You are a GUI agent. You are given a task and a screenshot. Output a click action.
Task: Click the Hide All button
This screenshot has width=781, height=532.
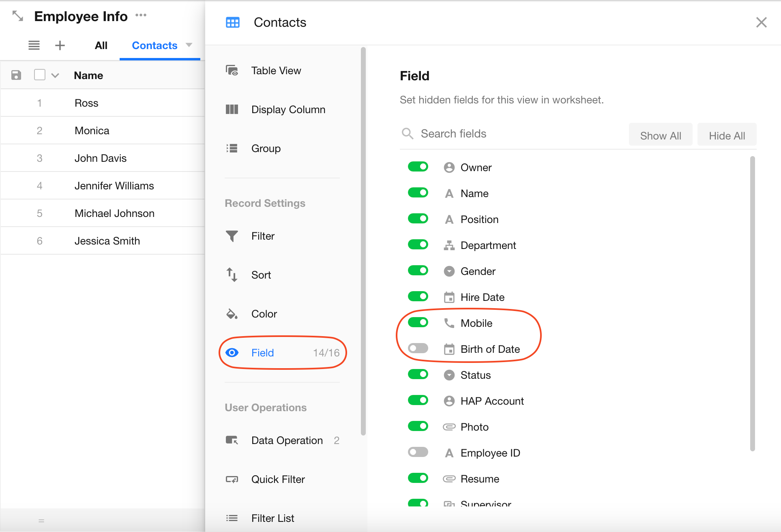click(x=727, y=135)
